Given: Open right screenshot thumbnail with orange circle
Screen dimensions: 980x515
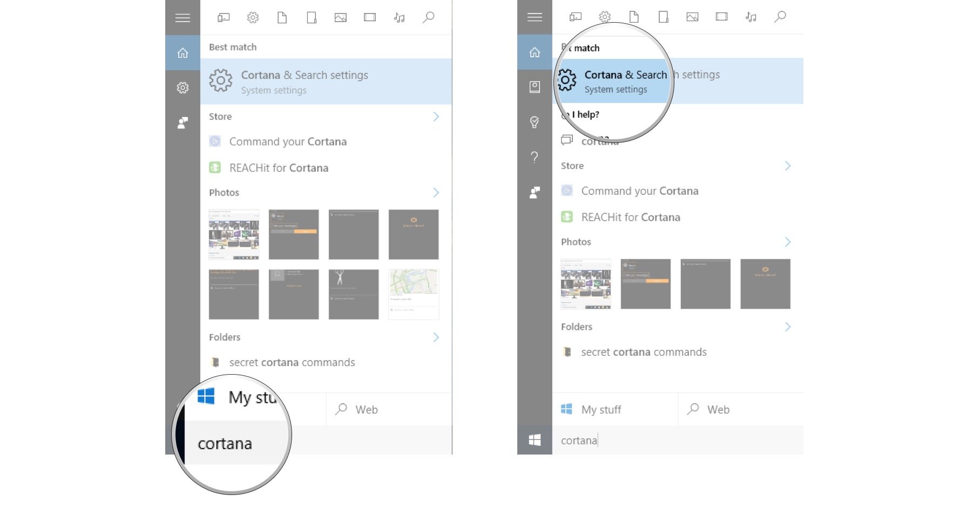Looking at the screenshot, I should point(765,284).
